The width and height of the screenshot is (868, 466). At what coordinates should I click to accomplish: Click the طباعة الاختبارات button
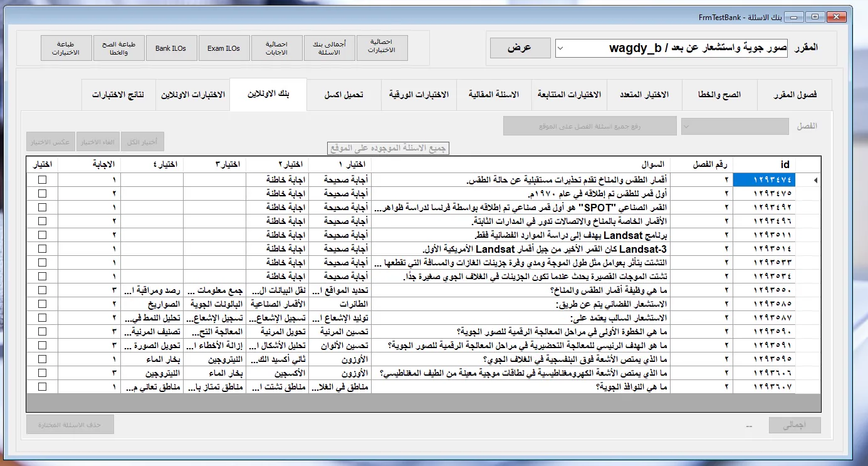coord(66,48)
